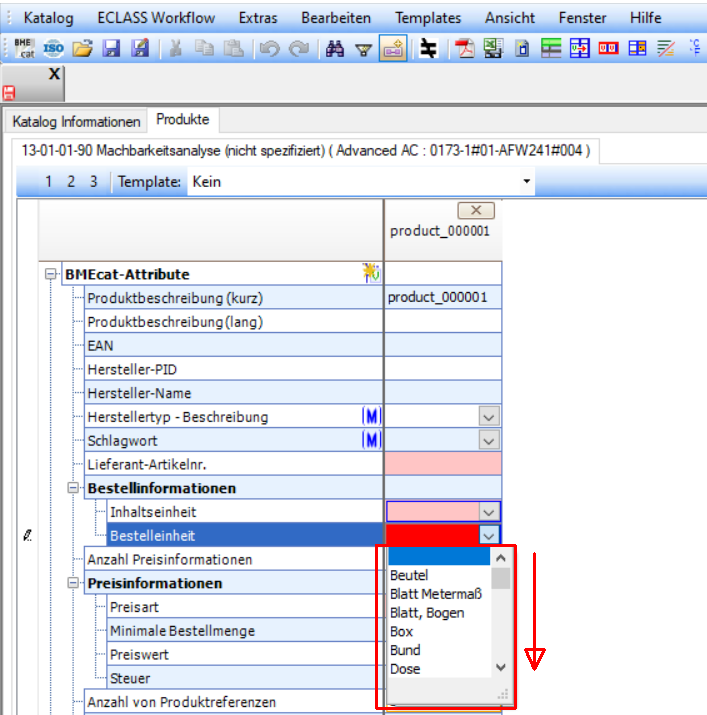Open a catalog with the folder icon
The width and height of the screenshot is (707, 715).
(83, 48)
